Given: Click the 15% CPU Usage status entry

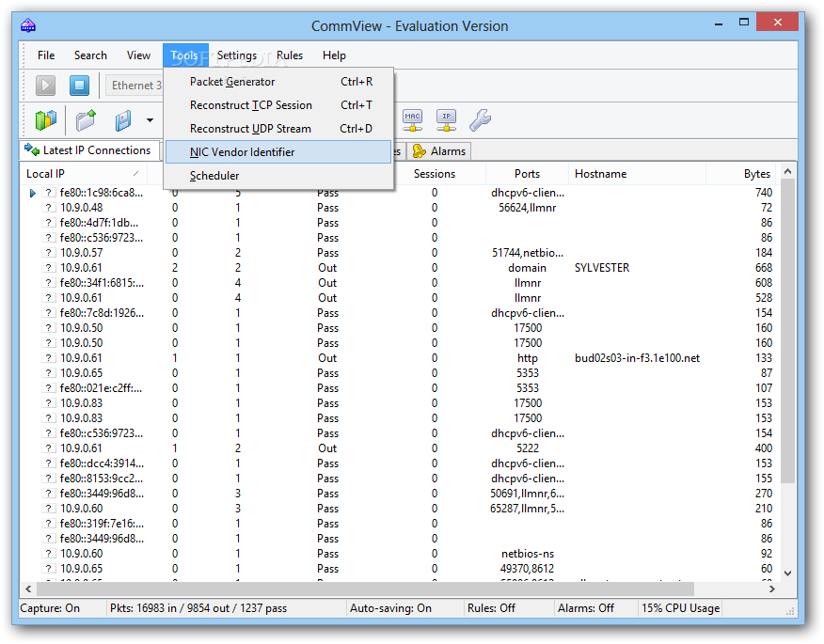Looking at the screenshot, I should [x=680, y=608].
